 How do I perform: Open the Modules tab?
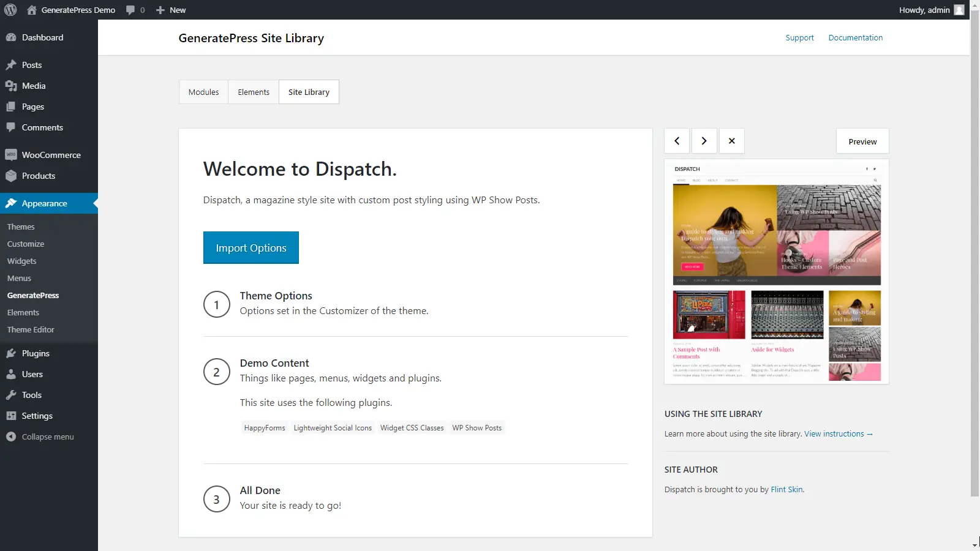[x=203, y=92]
